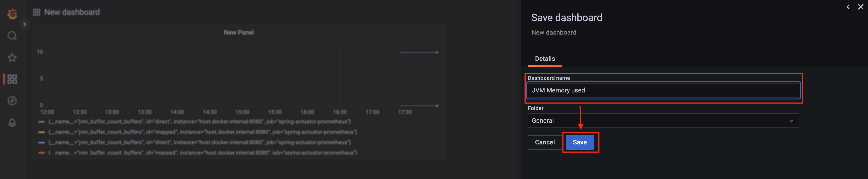
Task: Open the search icon in sidebar
Action: [x=12, y=36]
